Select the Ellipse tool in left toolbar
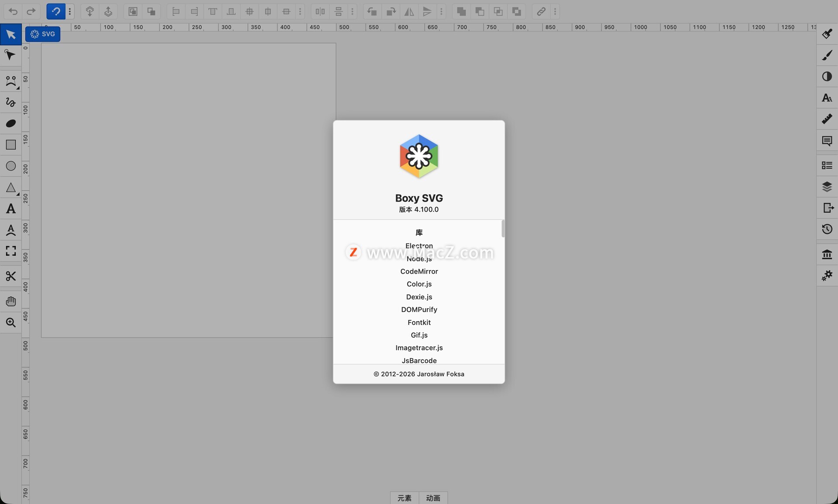838x504 pixels. [x=11, y=166]
